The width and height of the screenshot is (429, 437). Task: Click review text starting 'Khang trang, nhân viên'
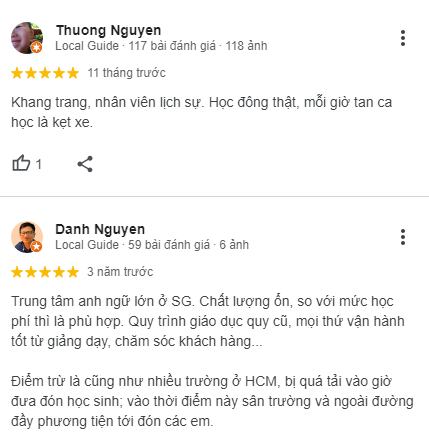[x=202, y=112]
